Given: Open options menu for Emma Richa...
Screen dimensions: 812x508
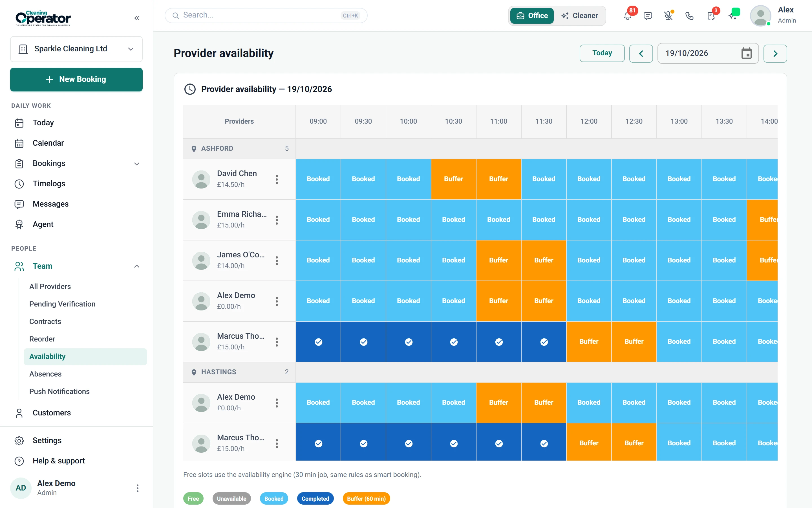Looking at the screenshot, I should click(277, 220).
